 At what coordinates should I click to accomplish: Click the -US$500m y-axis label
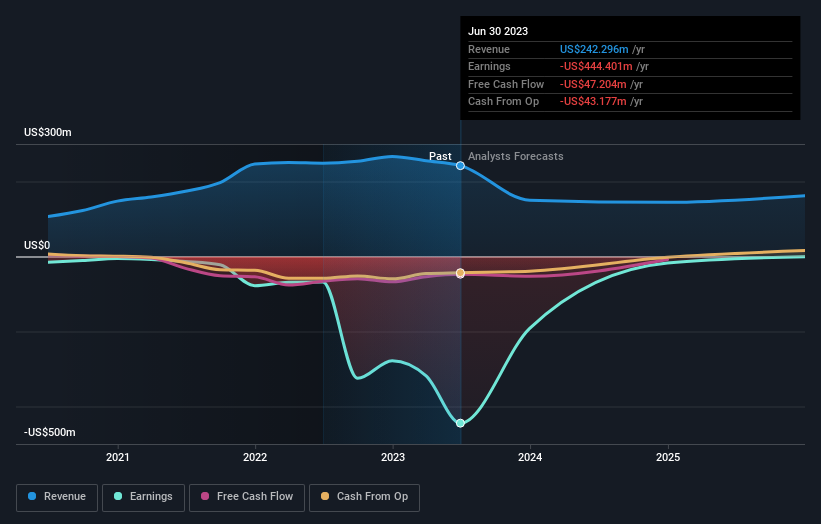click(x=49, y=432)
